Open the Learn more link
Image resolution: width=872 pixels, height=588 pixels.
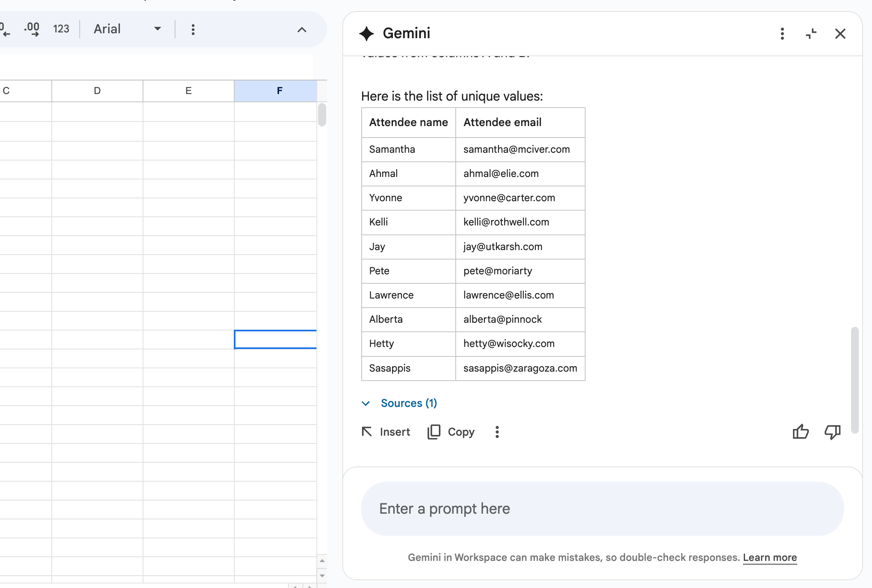coord(770,558)
